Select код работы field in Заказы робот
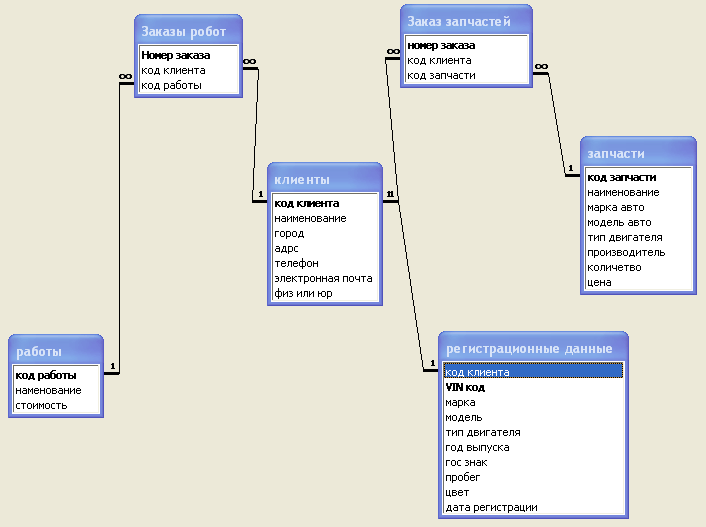The width and height of the screenshot is (706, 527). 188,85
